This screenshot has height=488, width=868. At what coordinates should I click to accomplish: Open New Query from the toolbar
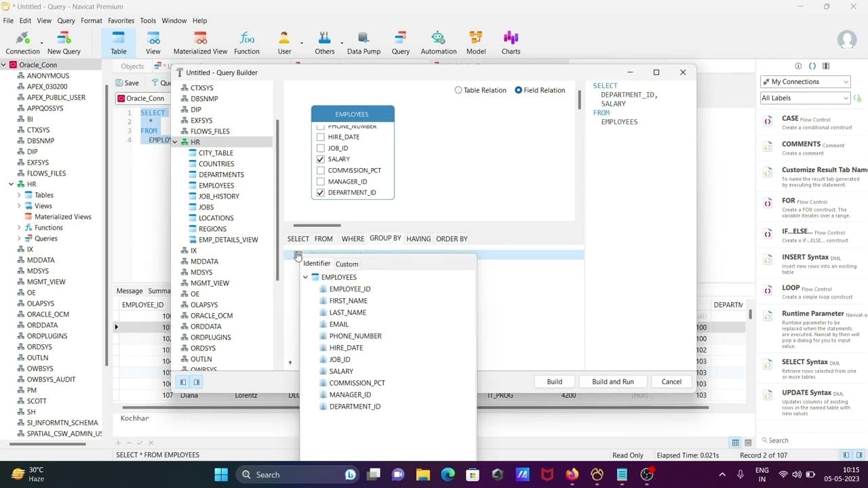pyautogui.click(x=64, y=43)
